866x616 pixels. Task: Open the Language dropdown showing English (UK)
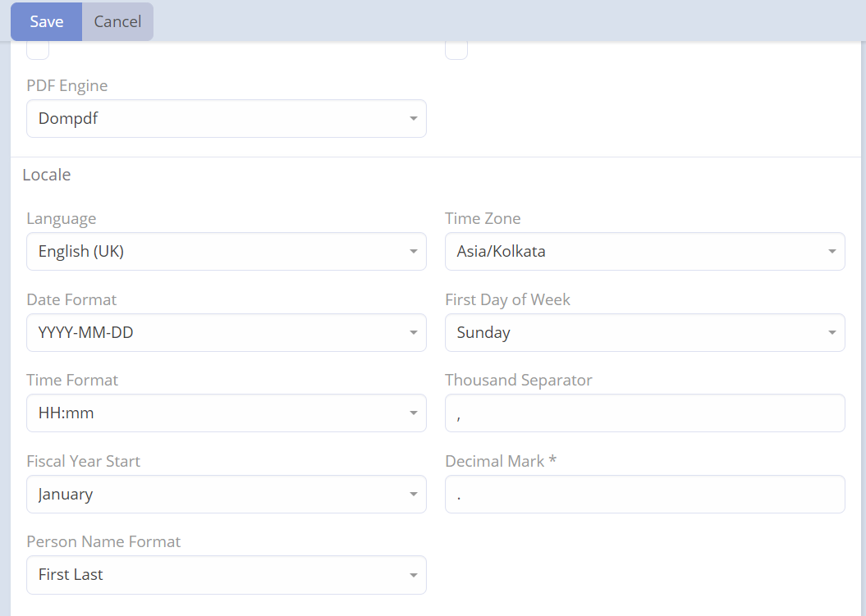226,252
